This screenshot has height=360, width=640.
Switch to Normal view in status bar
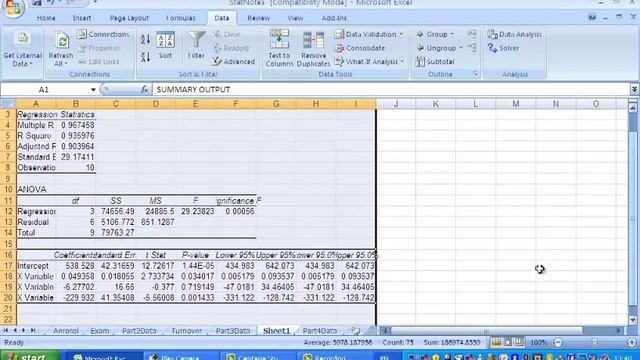tap(496, 342)
